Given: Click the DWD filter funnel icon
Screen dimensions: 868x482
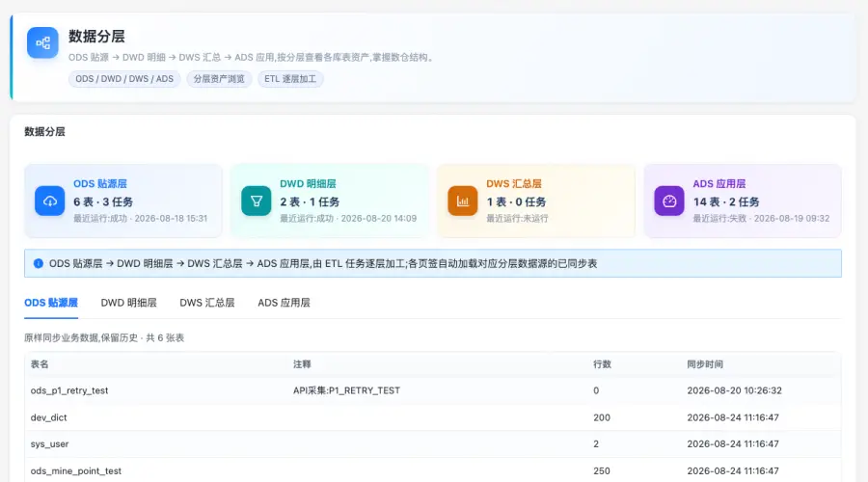Looking at the screenshot, I should tap(257, 201).
